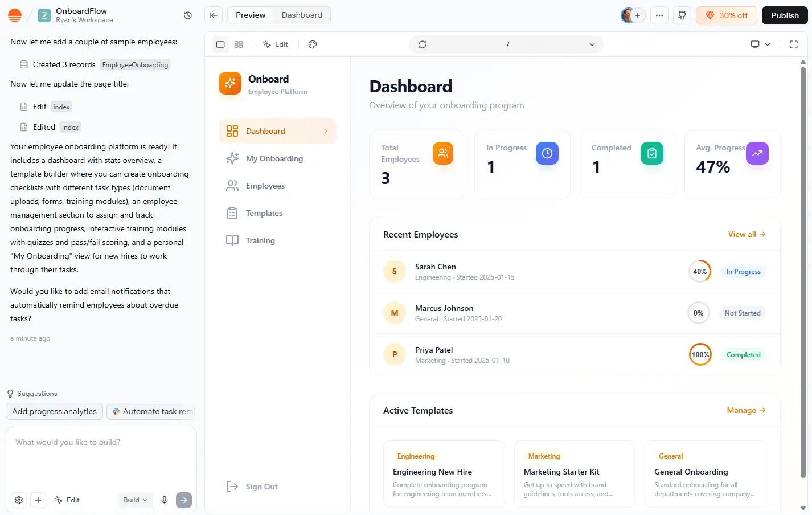Open device size selector dropdown

click(760, 44)
